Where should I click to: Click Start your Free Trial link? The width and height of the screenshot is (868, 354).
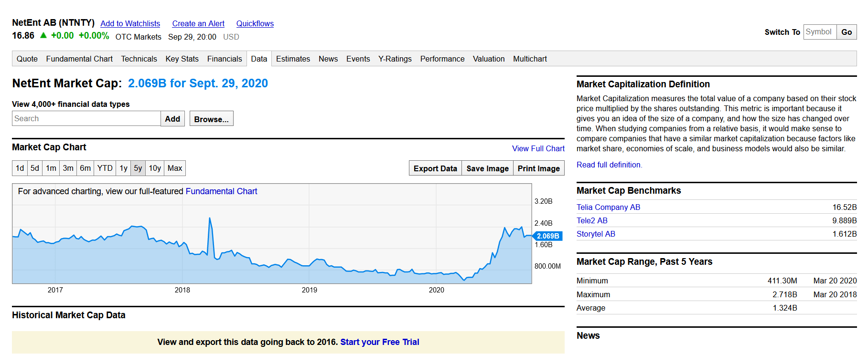click(380, 342)
